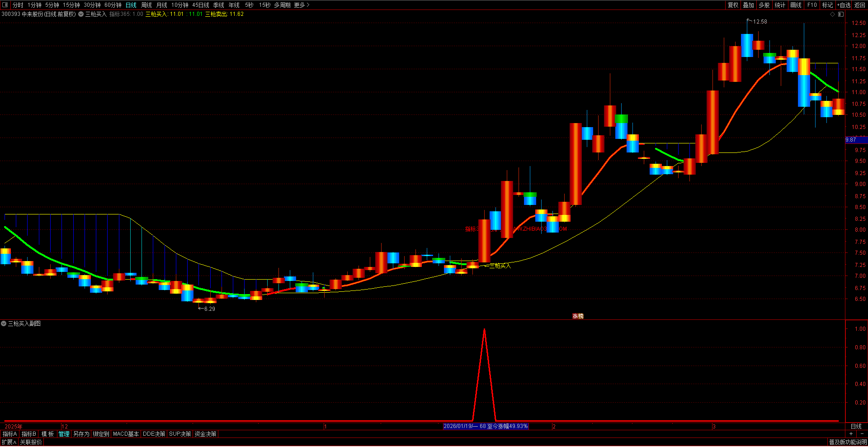Select the 30分钟 period
The height and width of the screenshot is (447, 868).
(x=92, y=5)
